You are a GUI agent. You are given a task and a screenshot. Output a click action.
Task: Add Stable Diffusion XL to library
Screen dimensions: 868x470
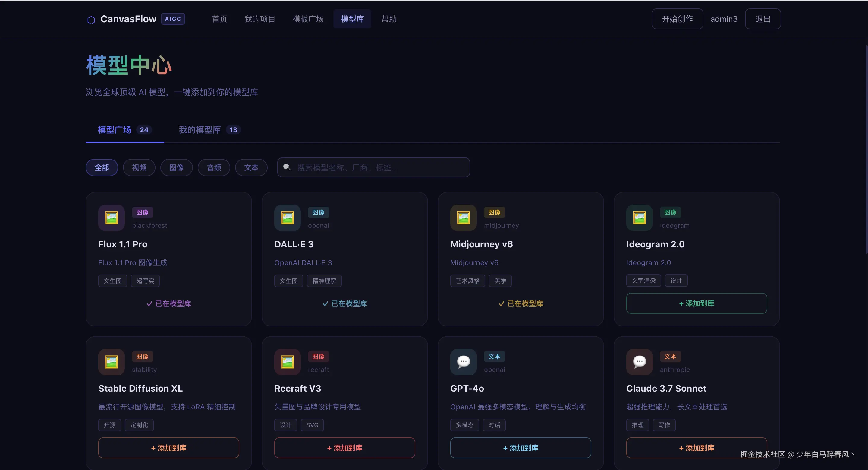click(x=168, y=448)
